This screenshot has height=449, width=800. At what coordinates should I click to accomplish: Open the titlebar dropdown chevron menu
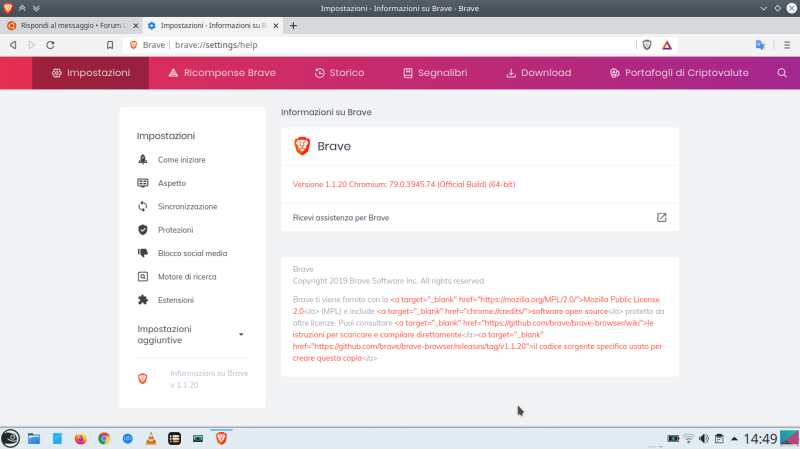(763, 8)
